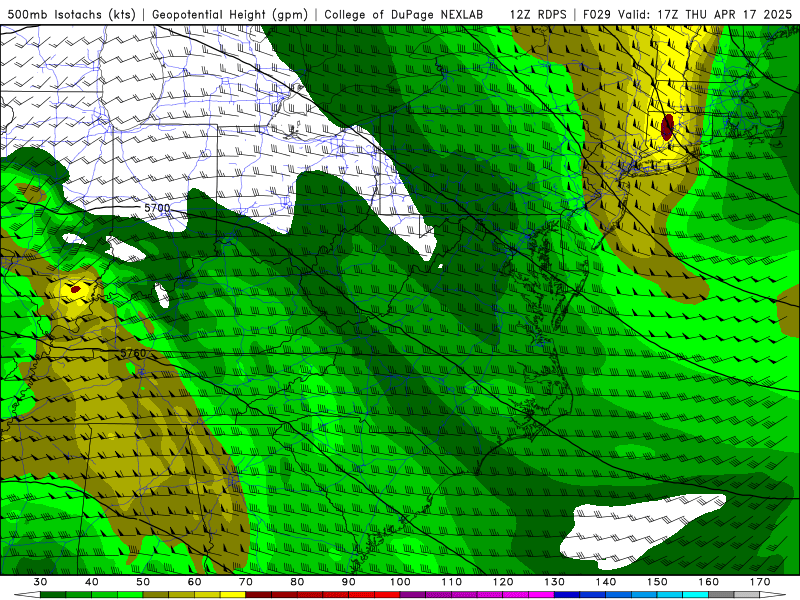Click the 'Valid: 17Z THU APR 17 2025' text

[x=705, y=14]
